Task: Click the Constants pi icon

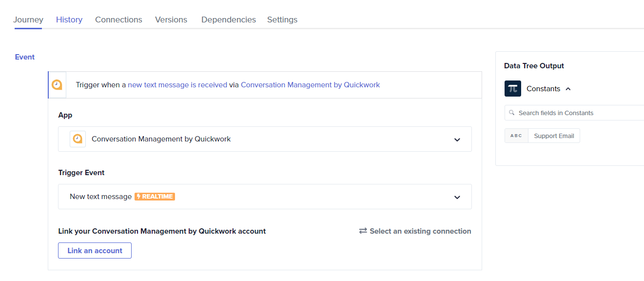Action: [x=513, y=89]
